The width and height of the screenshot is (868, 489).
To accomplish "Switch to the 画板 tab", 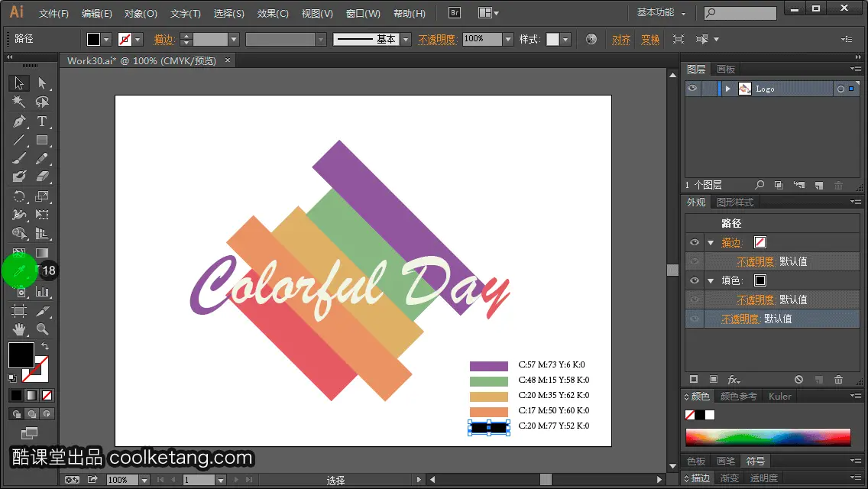I will tap(726, 70).
